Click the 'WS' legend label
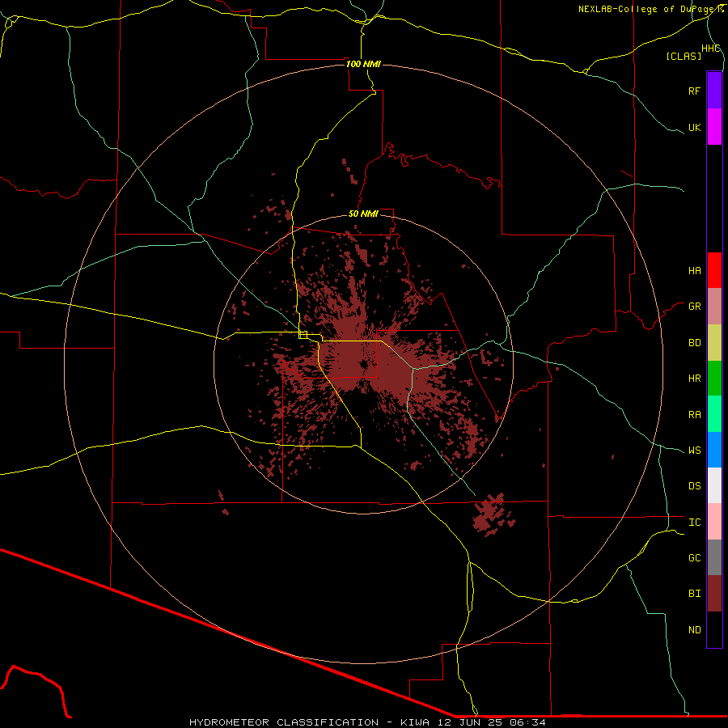This screenshot has width=728, height=728. point(694,451)
